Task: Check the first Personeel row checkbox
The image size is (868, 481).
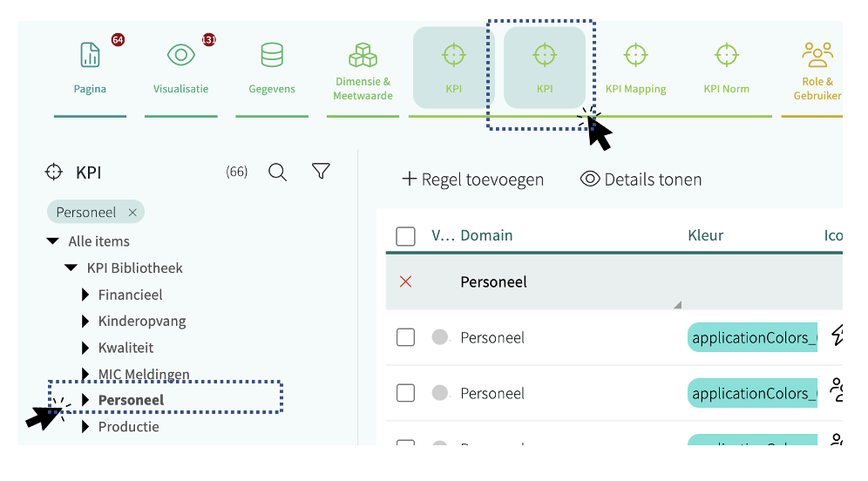Action: pyautogui.click(x=405, y=337)
